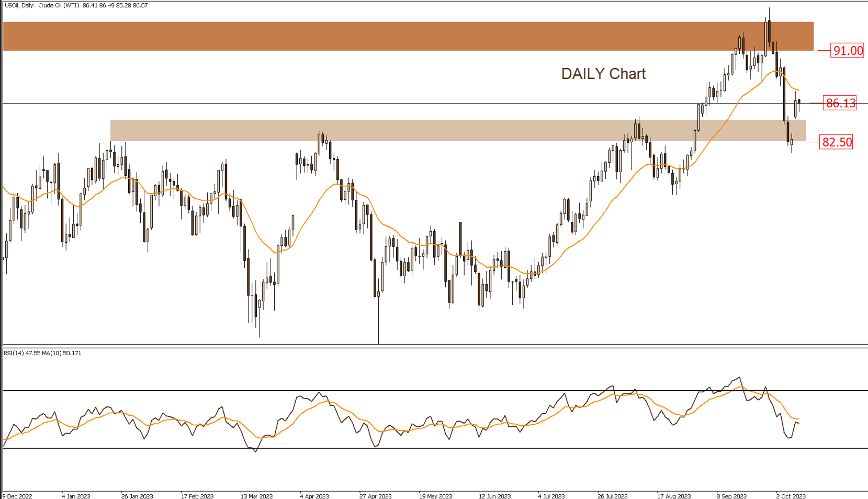Click the 82.50 price level label

click(x=836, y=142)
